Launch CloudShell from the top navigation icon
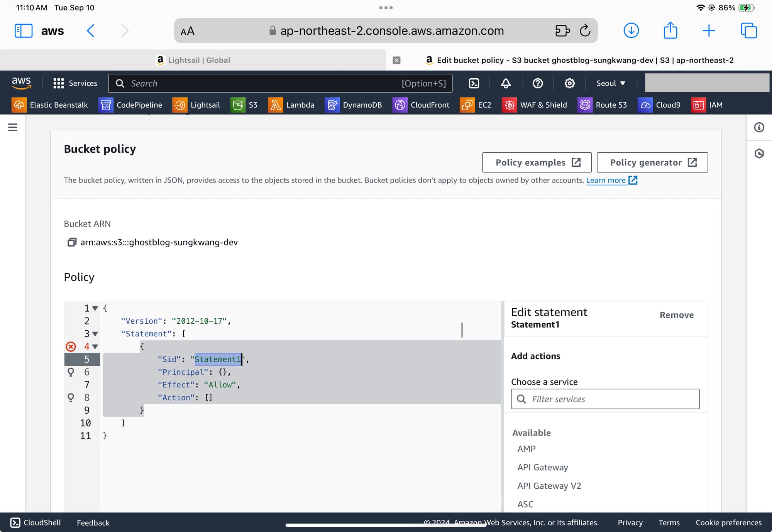The image size is (772, 532). (474, 83)
